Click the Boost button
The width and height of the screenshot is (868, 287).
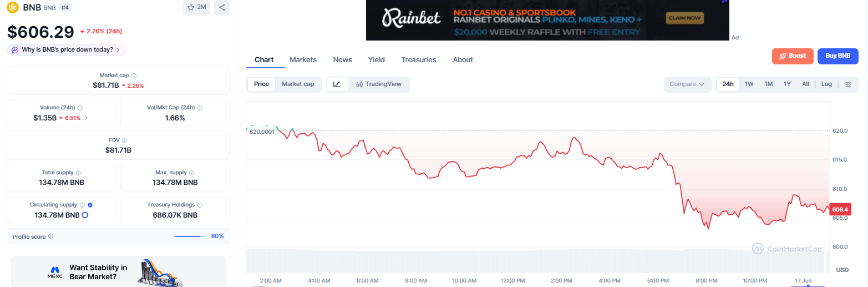[x=793, y=56]
